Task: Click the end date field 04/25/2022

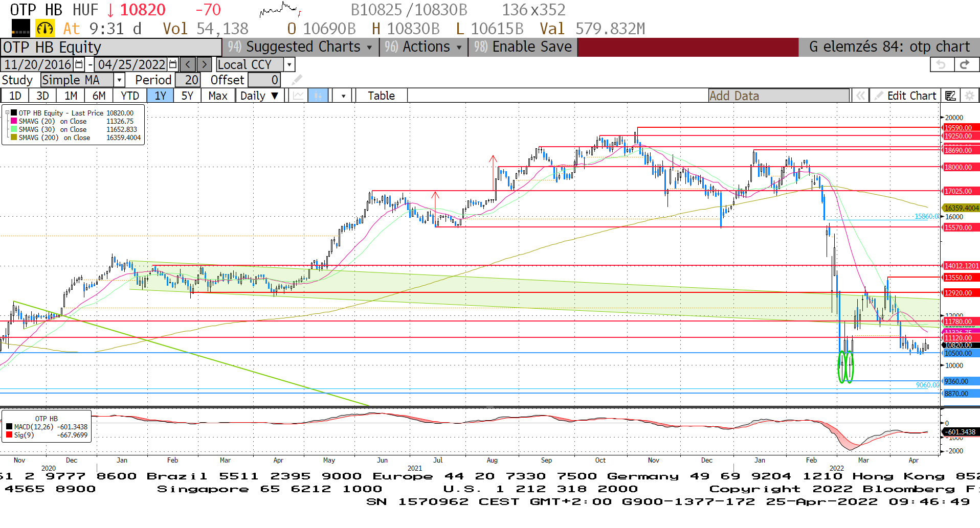Action: 131,64
